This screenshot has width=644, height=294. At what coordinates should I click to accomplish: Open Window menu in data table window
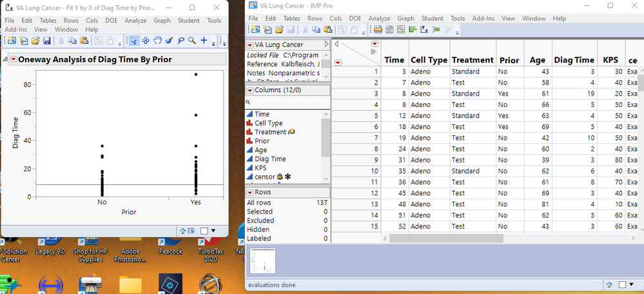pyautogui.click(x=534, y=18)
